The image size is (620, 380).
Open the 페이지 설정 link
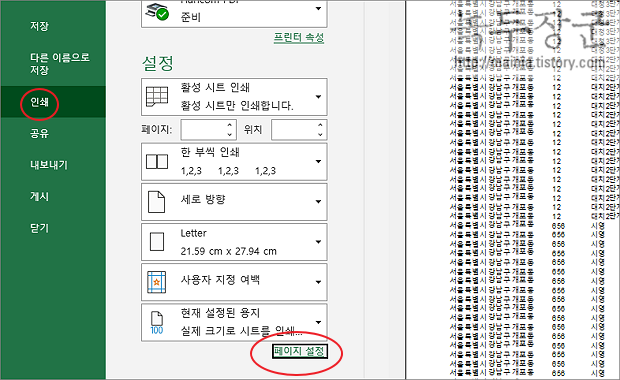299,351
